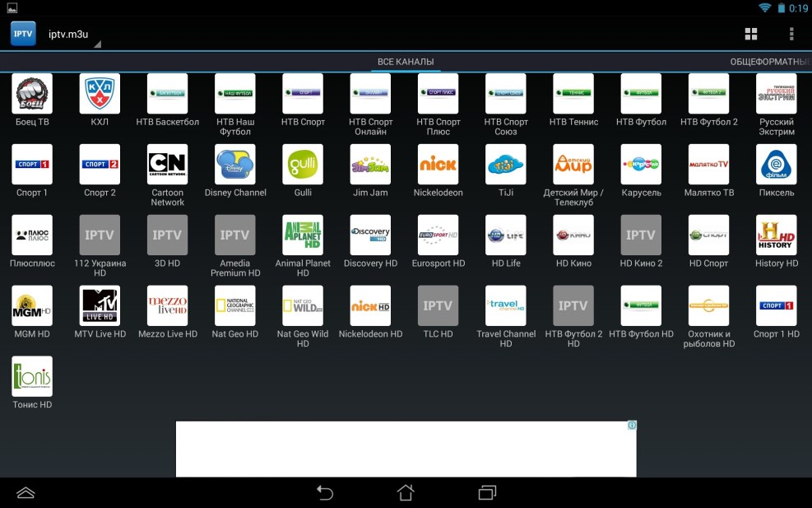
Task: Open the Eurosport HD channel
Action: 438,235
